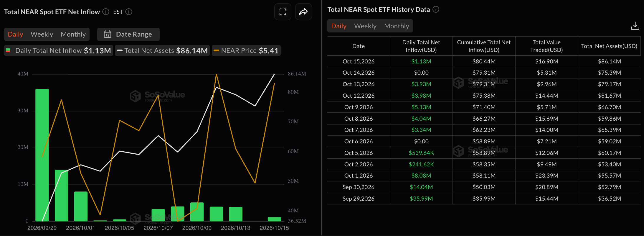Viewport: 644px width, 236px height.
Task: Click the red-green Net Inflow legend swatch
Action: tap(8, 50)
